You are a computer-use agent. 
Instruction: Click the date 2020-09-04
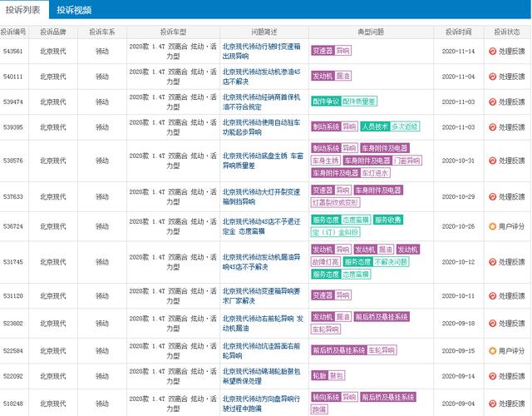click(458, 404)
